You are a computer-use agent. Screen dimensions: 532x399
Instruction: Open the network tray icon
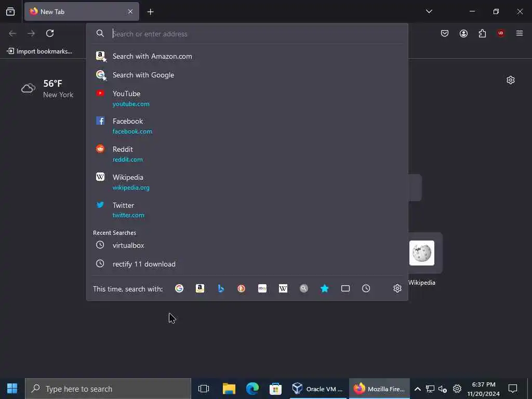pyautogui.click(x=430, y=389)
